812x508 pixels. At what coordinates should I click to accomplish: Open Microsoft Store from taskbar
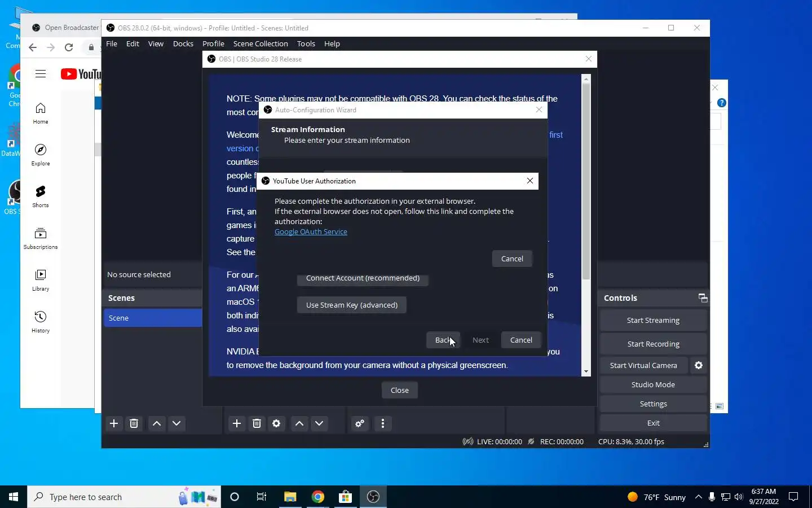[345, 497]
